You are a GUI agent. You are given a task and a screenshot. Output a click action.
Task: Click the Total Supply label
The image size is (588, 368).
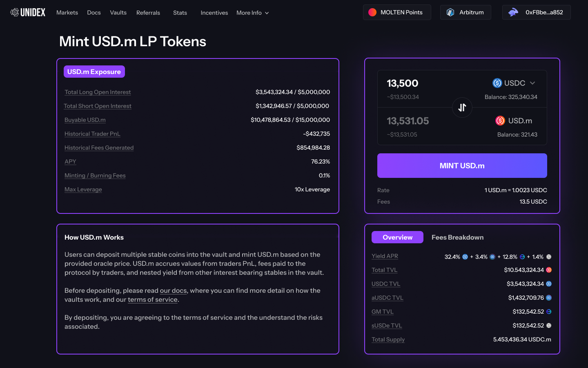coord(388,339)
